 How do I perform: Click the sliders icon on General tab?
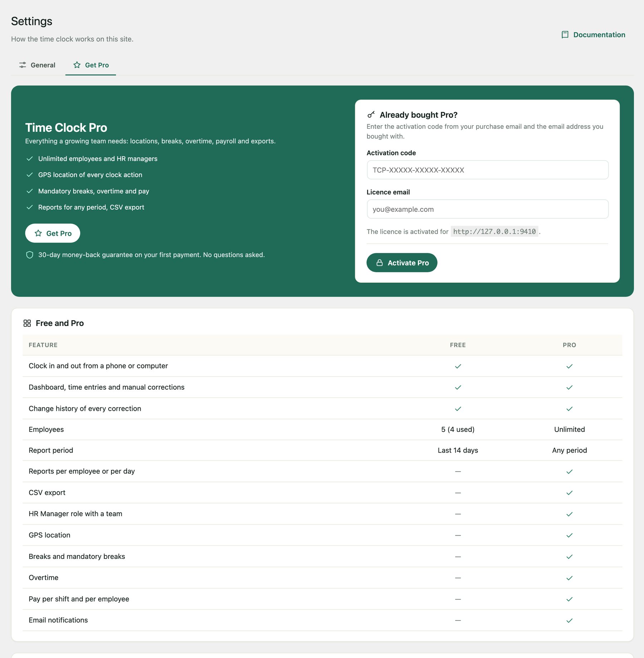point(23,65)
